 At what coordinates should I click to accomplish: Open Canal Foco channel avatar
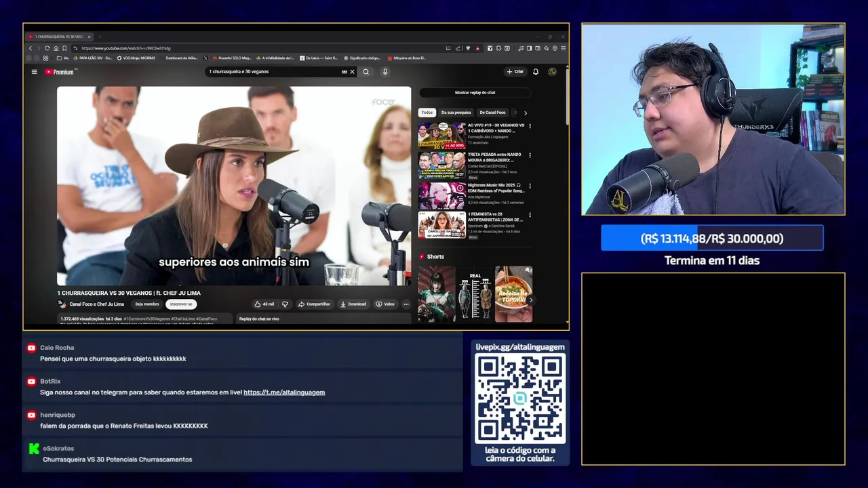coord(62,304)
